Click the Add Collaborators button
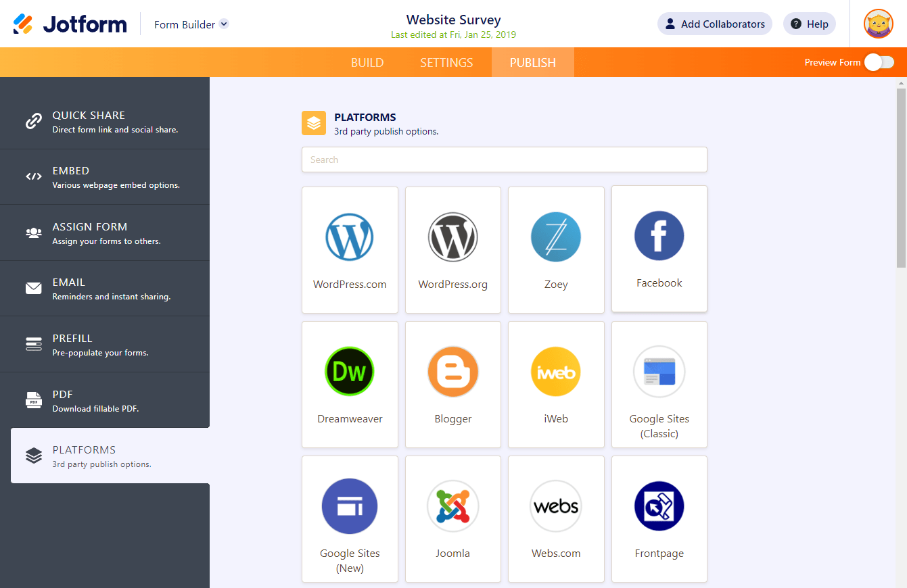Viewport: 907px width, 588px height. (714, 23)
